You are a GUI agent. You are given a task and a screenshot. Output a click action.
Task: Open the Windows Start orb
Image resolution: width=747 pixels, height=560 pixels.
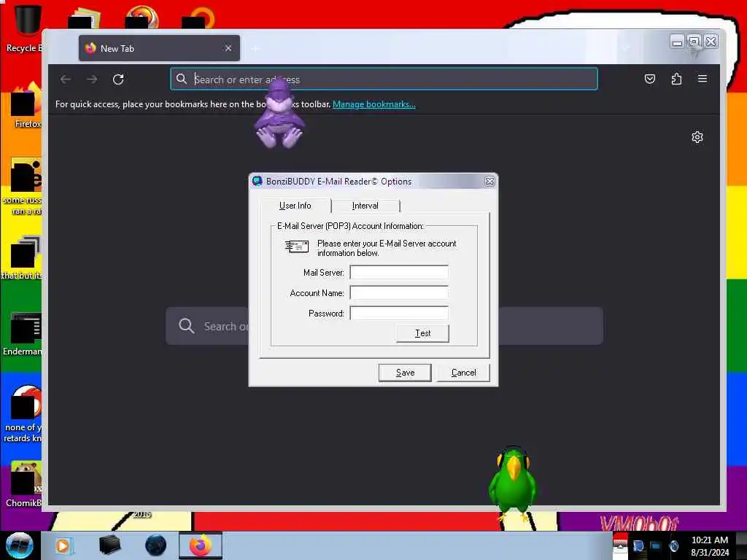(20, 545)
